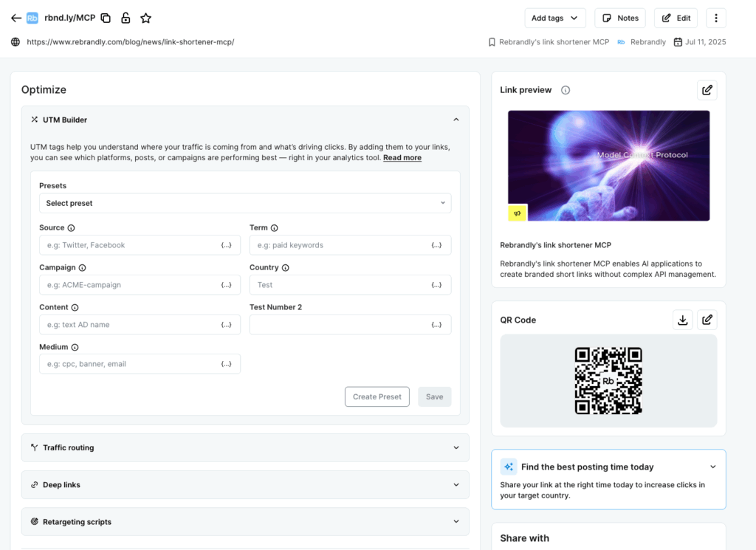Image resolution: width=756 pixels, height=550 pixels.
Task: Click the unlock padlock icon
Action: point(126,18)
